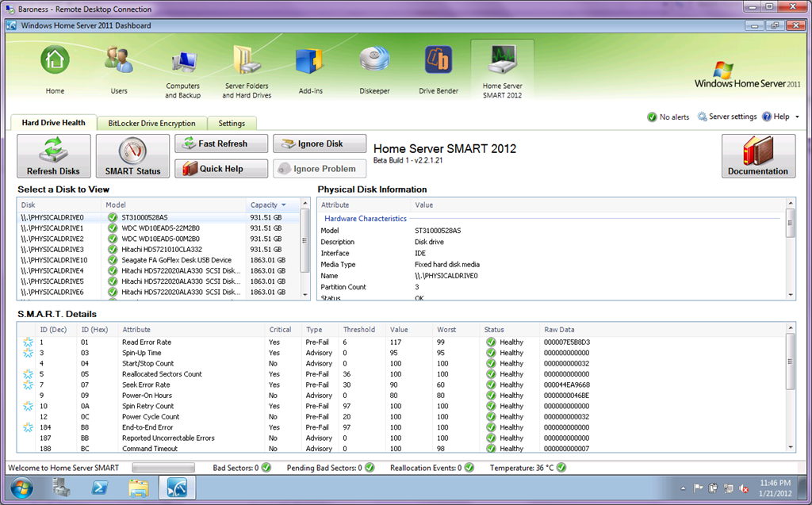The image size is (812, 505).
Task: Select the Start/Stop Count attribute row
Action: (401, 363)
